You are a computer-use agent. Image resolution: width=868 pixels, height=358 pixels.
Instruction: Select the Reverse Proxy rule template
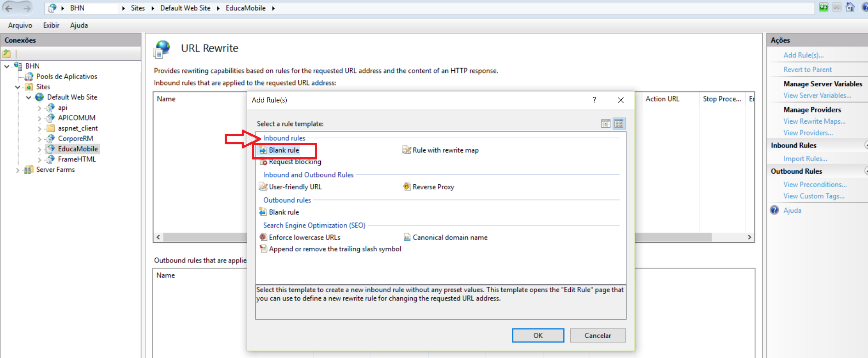pos(433,187)
